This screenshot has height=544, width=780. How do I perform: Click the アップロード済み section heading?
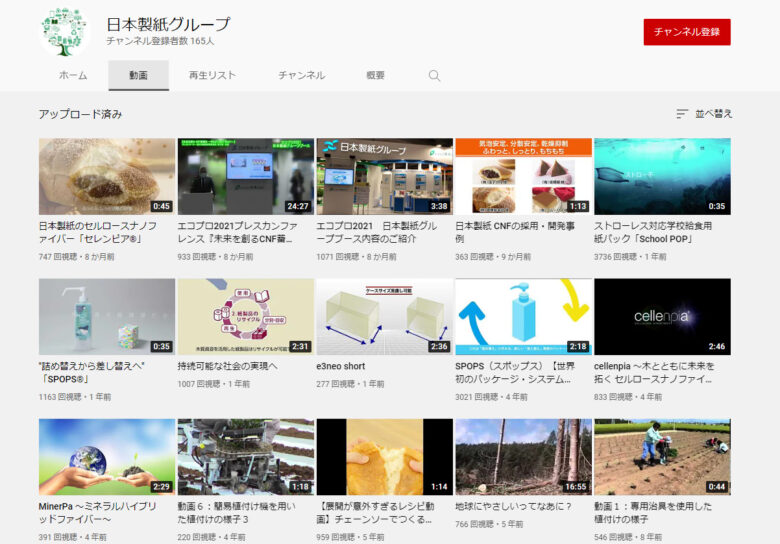pos(81,114)
